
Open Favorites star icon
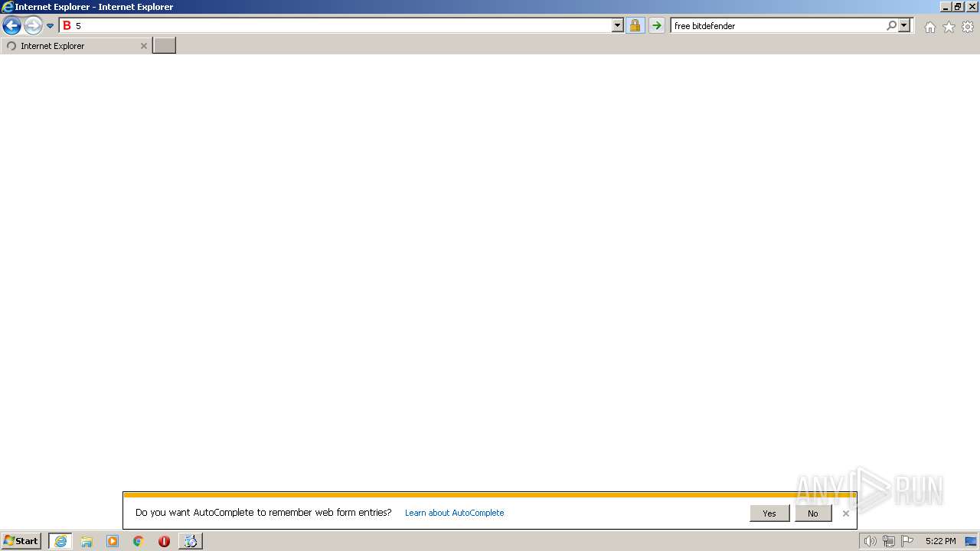point(949,27)
